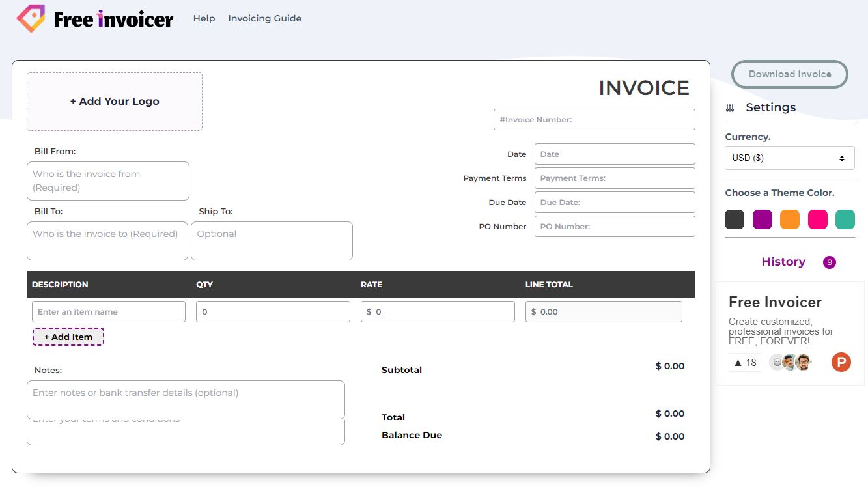Click the + Add Item button

tap(68, 337)
